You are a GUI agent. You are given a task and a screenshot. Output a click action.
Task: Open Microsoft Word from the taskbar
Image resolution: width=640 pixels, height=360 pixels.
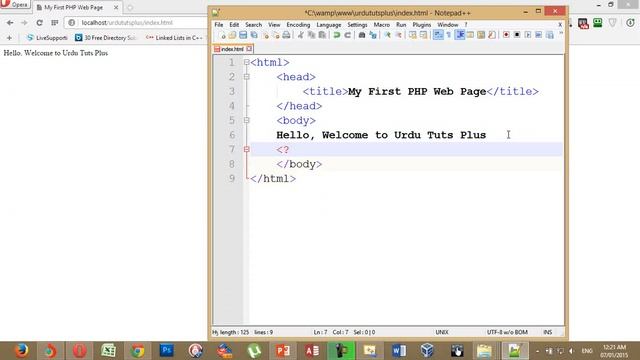(x=399, y=351)
